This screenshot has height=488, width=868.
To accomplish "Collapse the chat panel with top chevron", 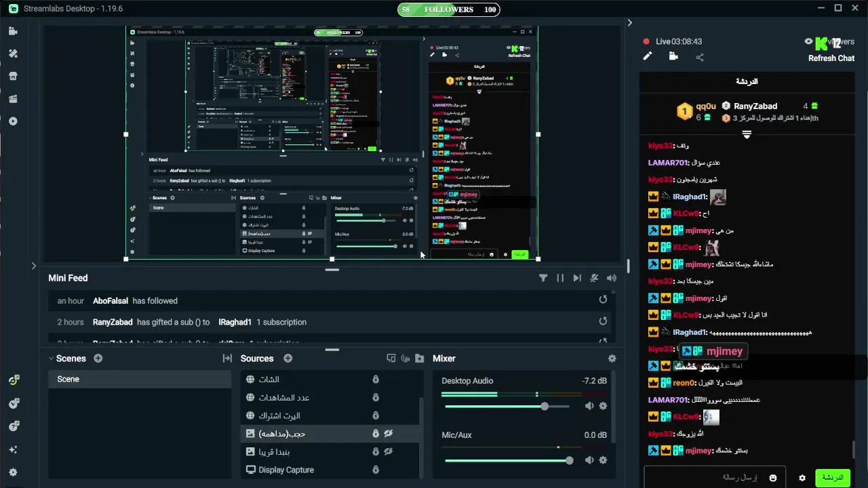I will (x=629, y=22).
